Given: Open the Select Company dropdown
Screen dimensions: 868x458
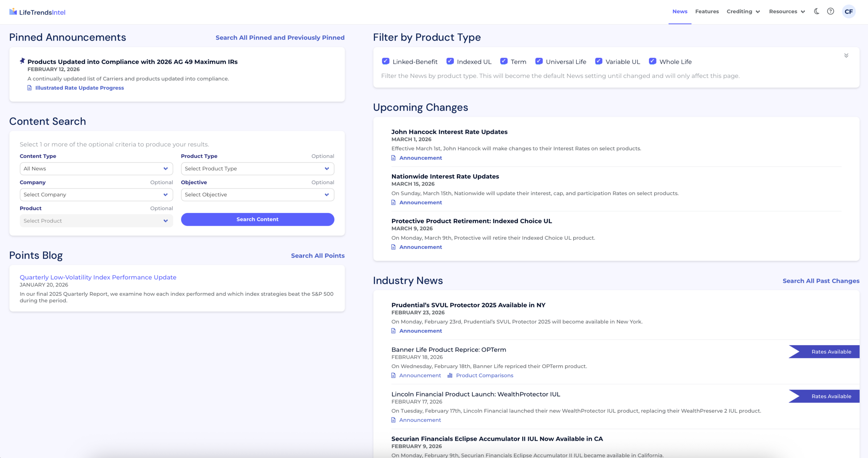Looking at the screenshot, I should [x=96, y=195].
